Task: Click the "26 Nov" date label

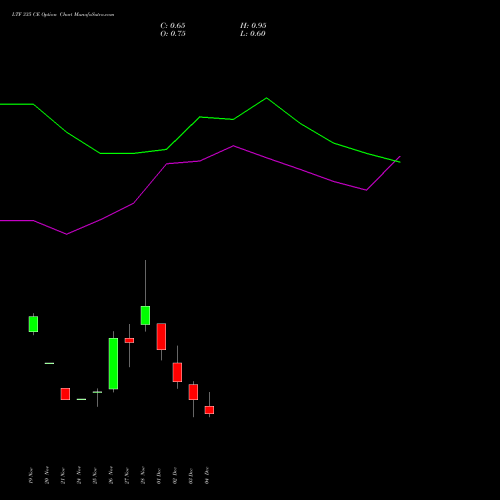Action: [x=111, y=476]
